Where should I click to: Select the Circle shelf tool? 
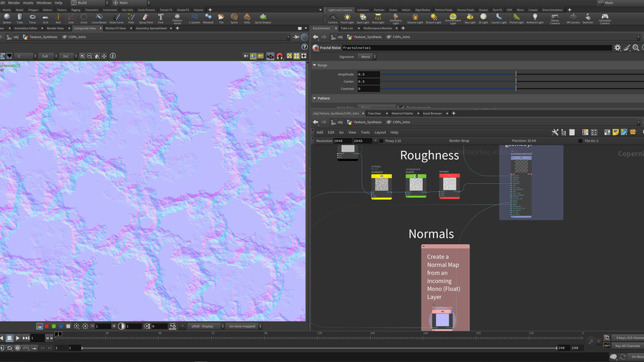tap(84, 18)
